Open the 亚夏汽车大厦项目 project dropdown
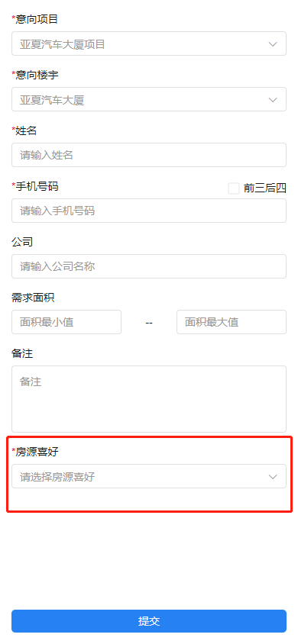The width and height of the screenshot is (298, 644). pos(149,43)
